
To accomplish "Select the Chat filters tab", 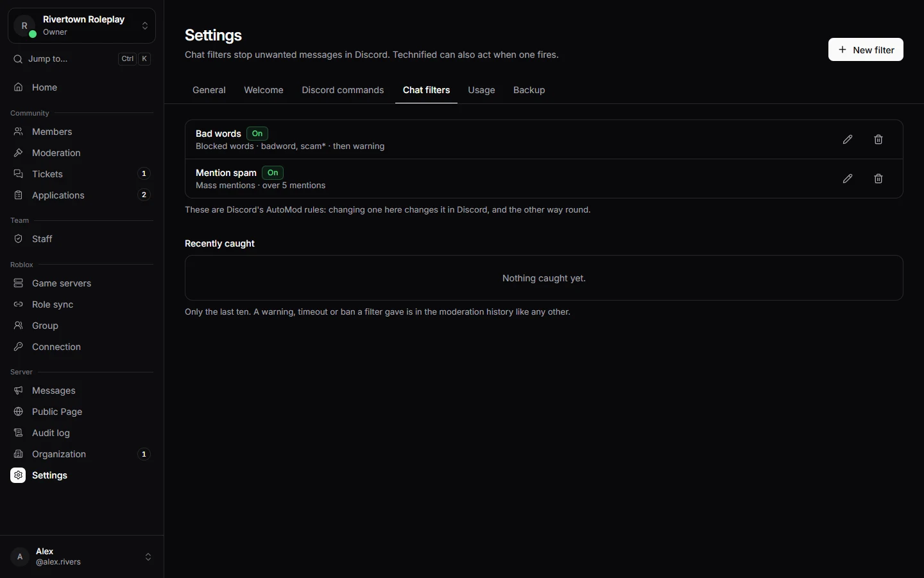I will (x=426, y=90).
